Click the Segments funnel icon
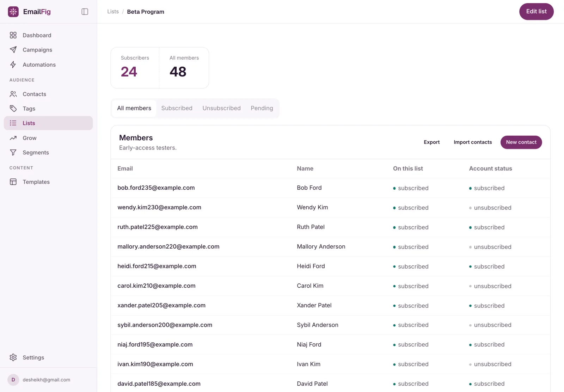564x392 pixels. (13, 153)
